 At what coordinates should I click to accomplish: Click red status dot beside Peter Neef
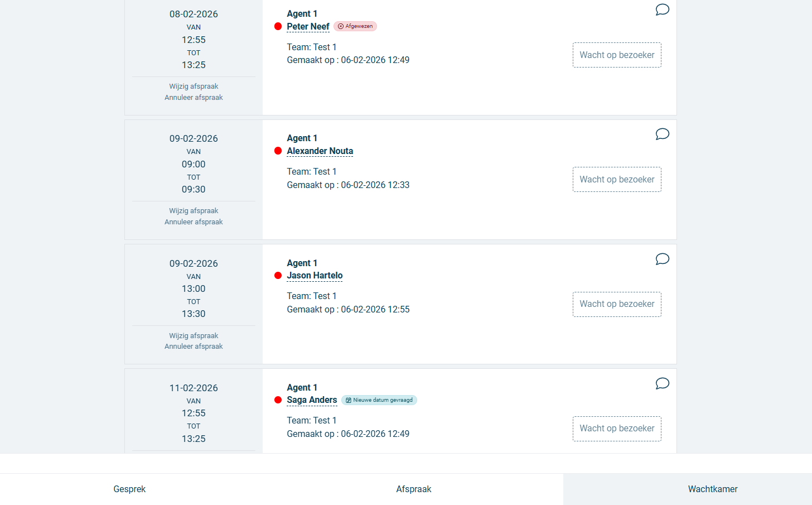click(x=278, y=26)
